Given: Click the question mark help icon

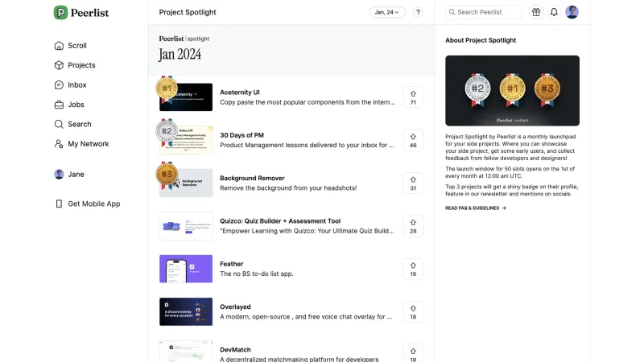Looking at the screenshot, I should click(x=418, y=12).
